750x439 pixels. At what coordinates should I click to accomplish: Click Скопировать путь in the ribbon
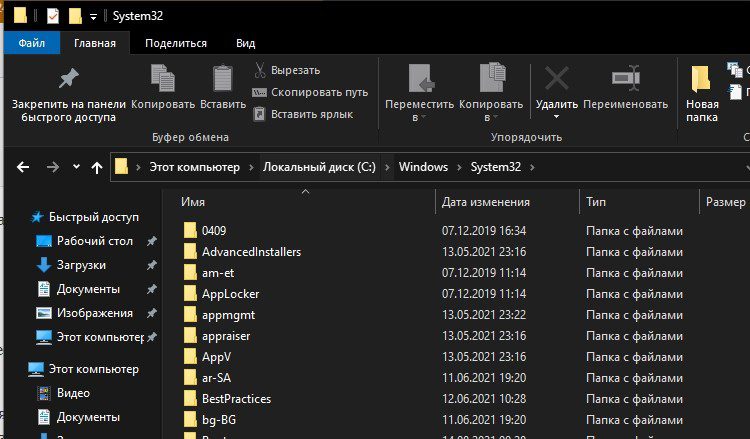pos(310,92)
